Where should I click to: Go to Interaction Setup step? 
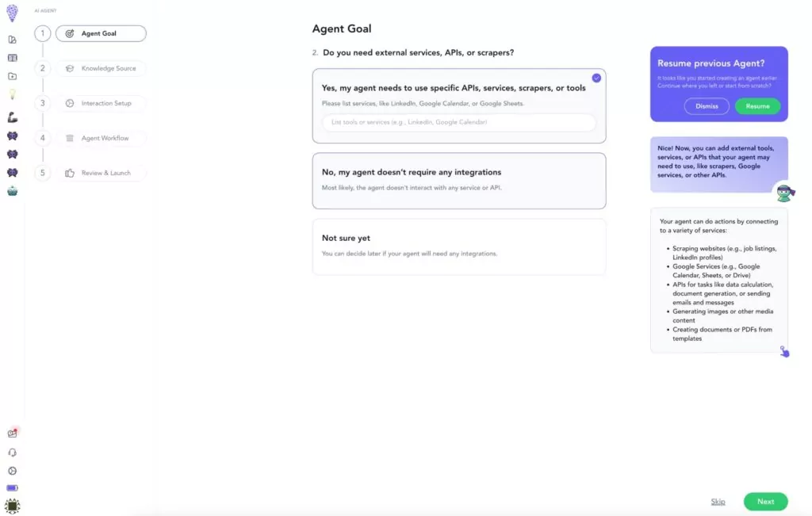(101, 104)
